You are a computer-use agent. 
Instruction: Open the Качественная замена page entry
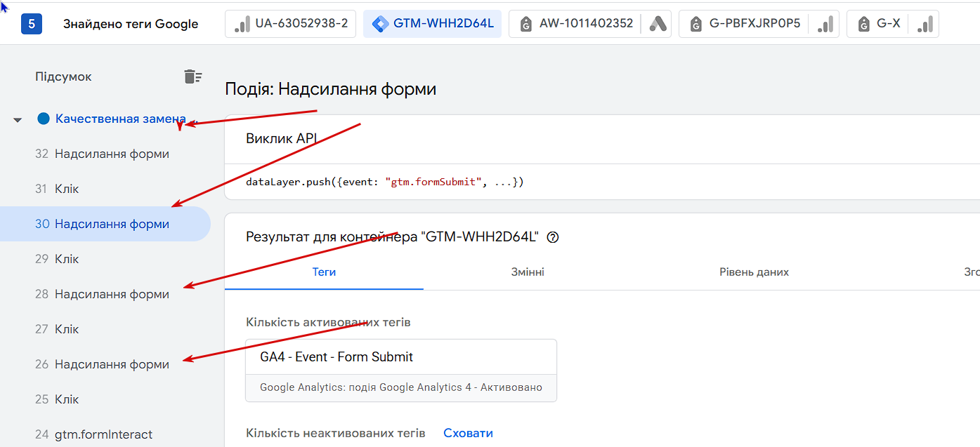(x=120, y=119)
